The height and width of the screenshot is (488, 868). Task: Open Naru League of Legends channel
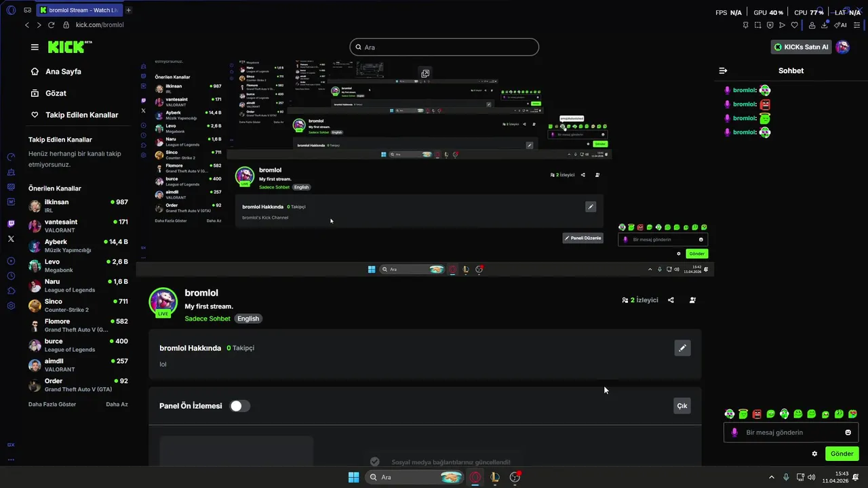[78, 285]
